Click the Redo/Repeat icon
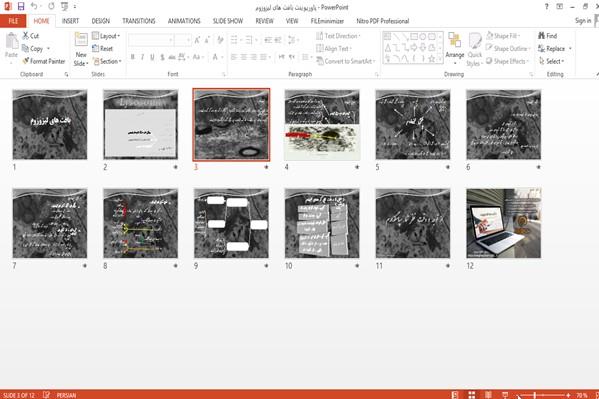This screenshot has height=399, width=599. click(51, 6)
